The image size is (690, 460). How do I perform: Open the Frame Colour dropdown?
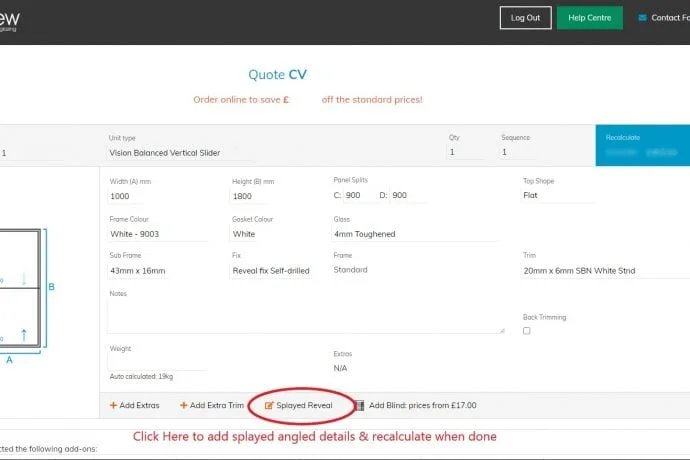click(158, 234)
